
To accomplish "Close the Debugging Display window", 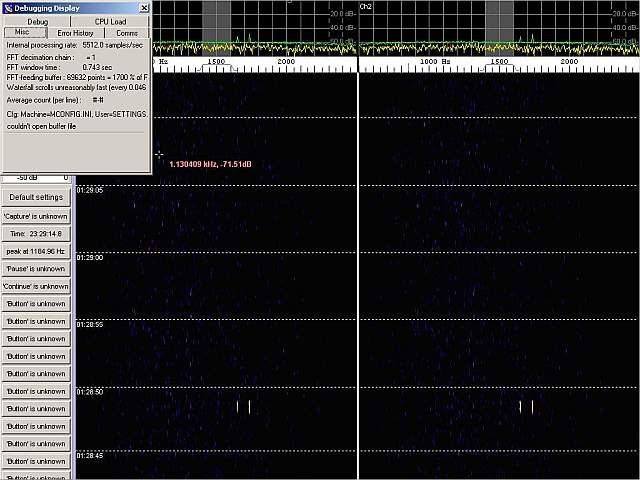I will [144, 7].
